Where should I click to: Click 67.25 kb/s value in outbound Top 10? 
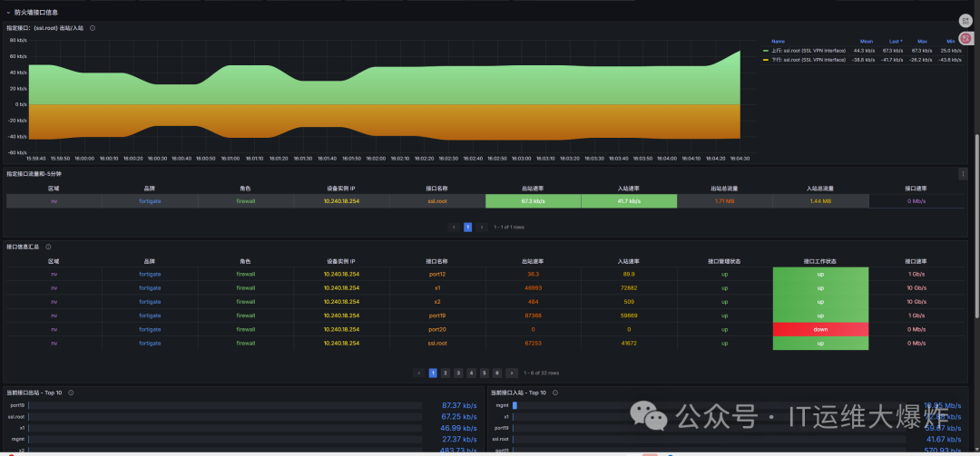[x=459, y=417]
